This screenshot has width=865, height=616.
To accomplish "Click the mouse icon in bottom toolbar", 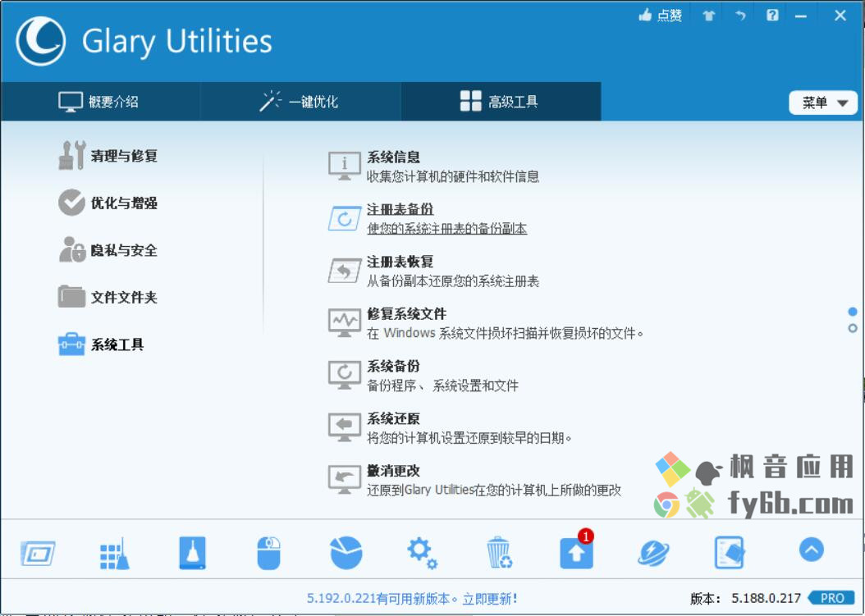I will [x=268, y=553].
